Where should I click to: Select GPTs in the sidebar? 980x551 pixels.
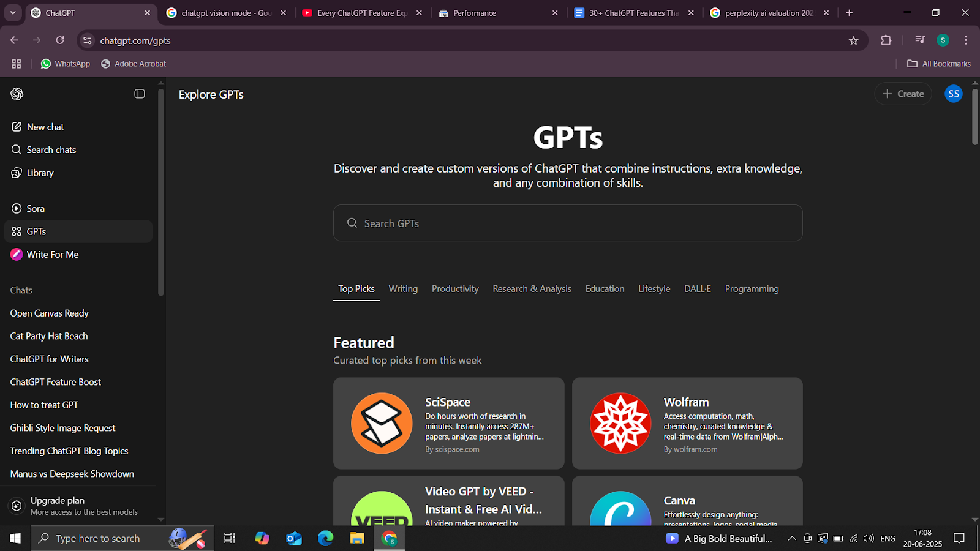point(78,231)
